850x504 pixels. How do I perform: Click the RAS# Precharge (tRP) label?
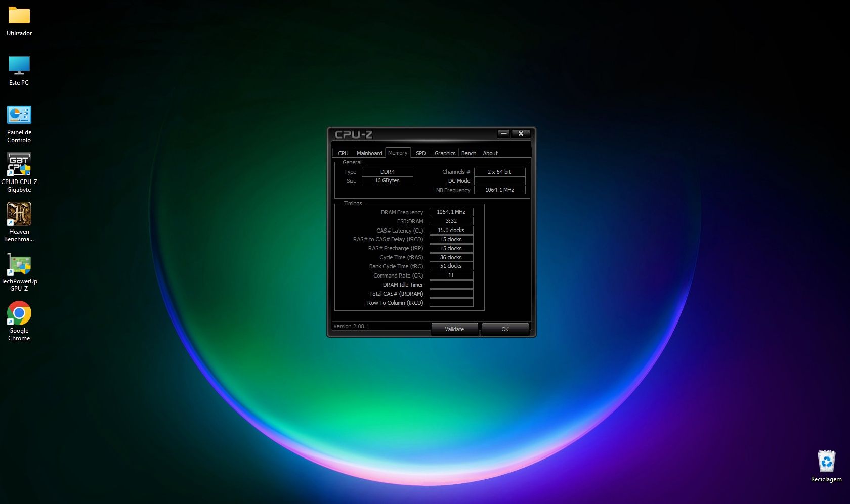(x=396, y=249)
